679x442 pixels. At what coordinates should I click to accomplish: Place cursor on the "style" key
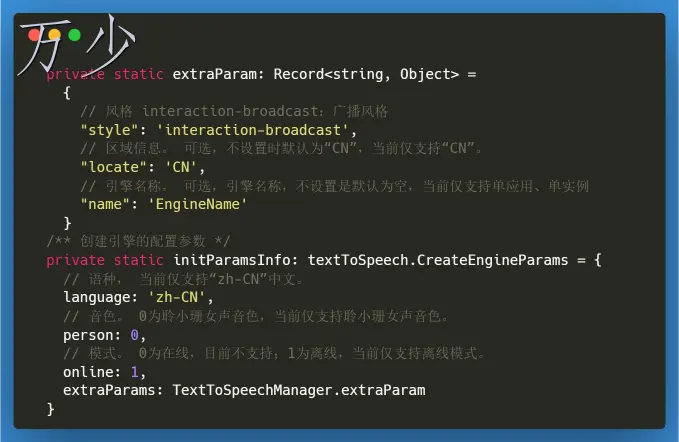coord(106,130)
